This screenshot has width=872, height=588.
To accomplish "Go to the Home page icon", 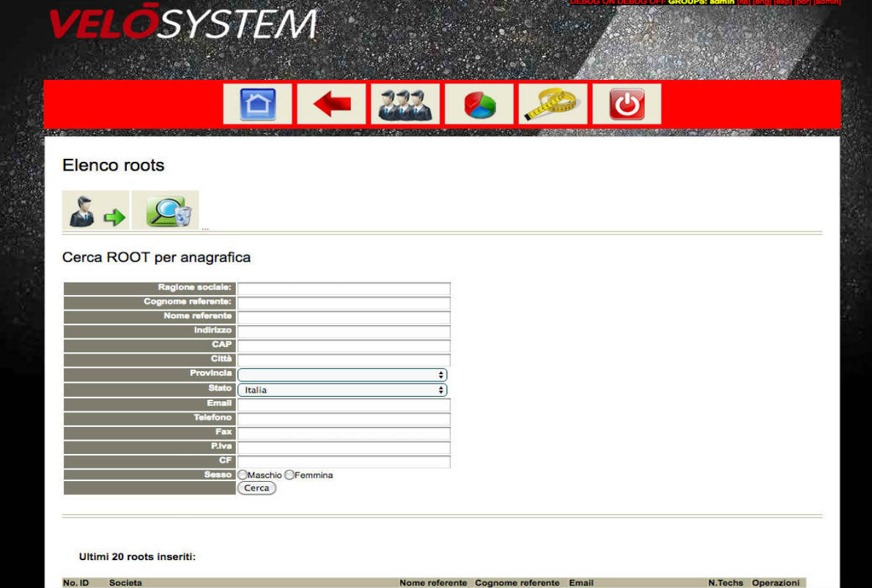I will (x=257, y=104).
